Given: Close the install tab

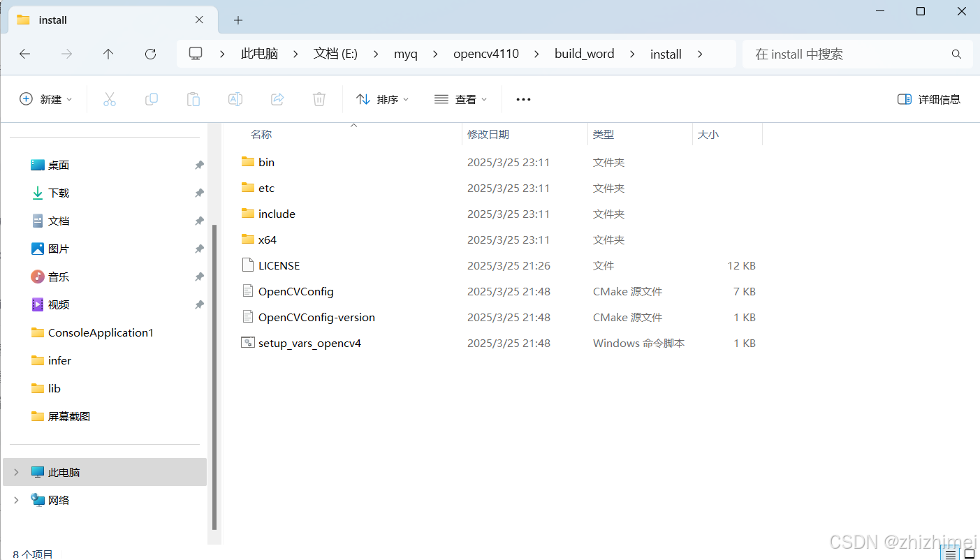Looking at the screenshot, I should pyautogui.click(x=199, y=20).
